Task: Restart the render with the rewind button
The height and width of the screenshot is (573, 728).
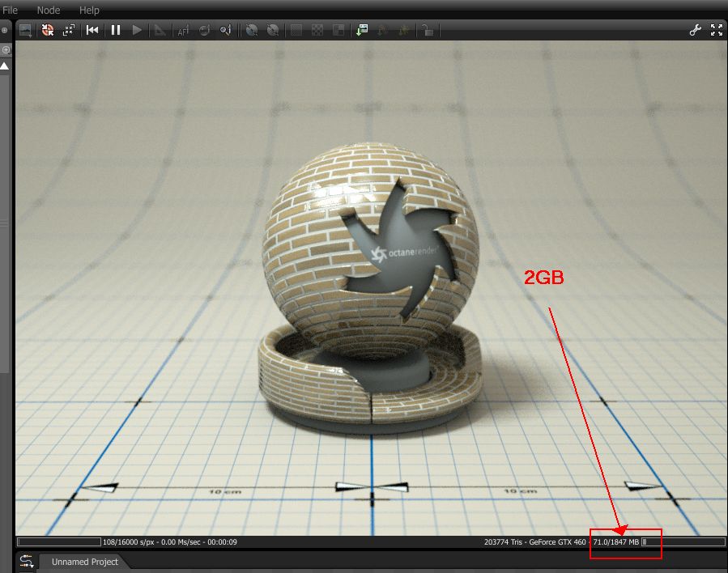Action: pyautogui.click(x=92, y=30)
